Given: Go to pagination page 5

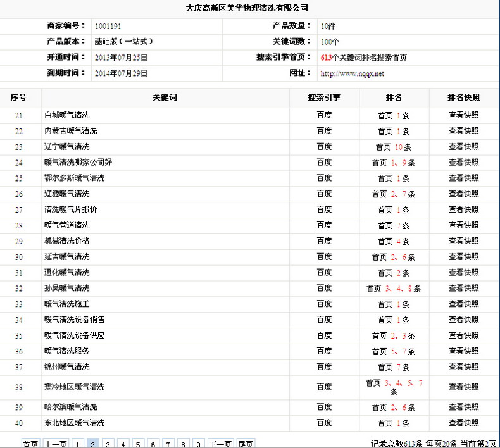Looking at the screenshot, I should [138, 444].
